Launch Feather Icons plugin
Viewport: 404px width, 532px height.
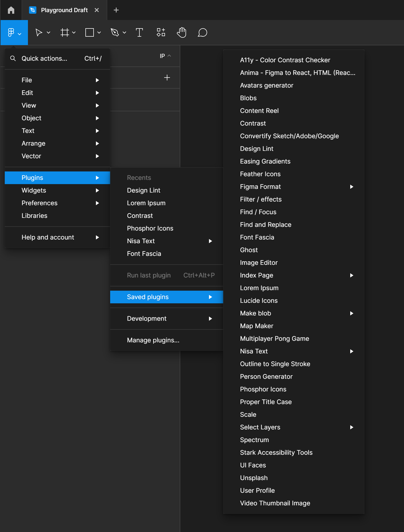pos(294,174)
